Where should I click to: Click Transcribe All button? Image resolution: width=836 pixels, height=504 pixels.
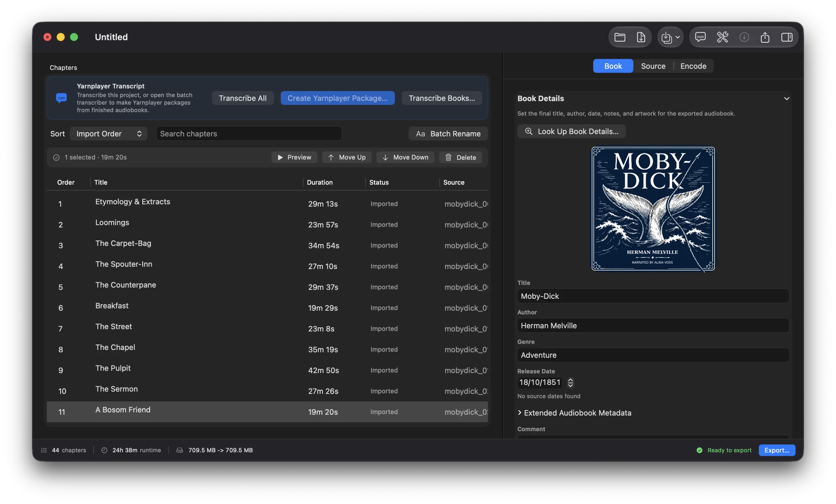click(242, 98)
